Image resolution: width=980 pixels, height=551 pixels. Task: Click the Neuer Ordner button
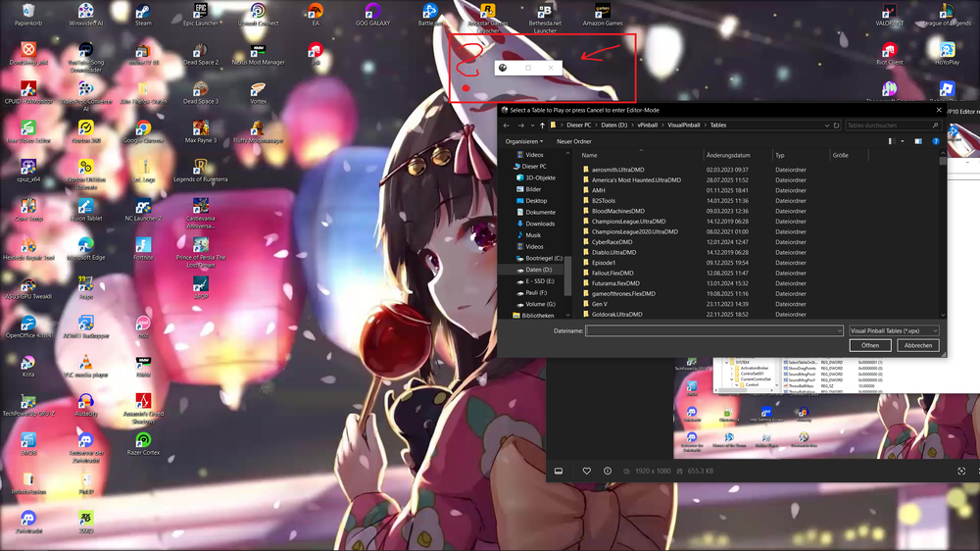[x=573, y=141]
